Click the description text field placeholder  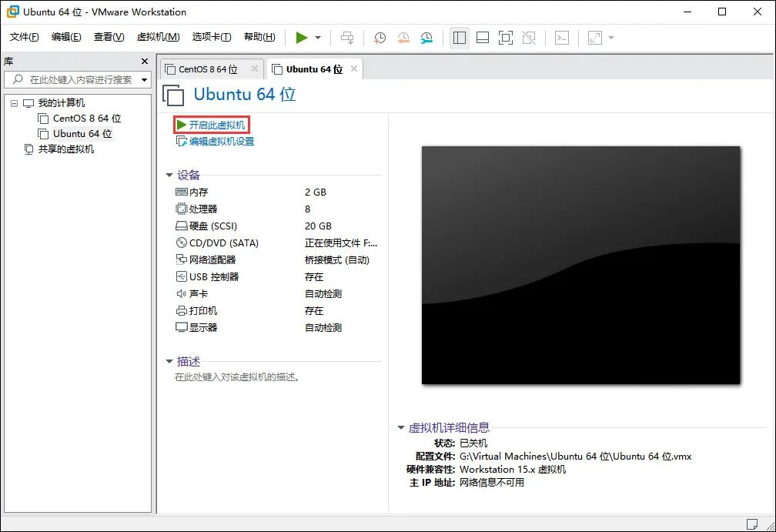pos(237,377)
